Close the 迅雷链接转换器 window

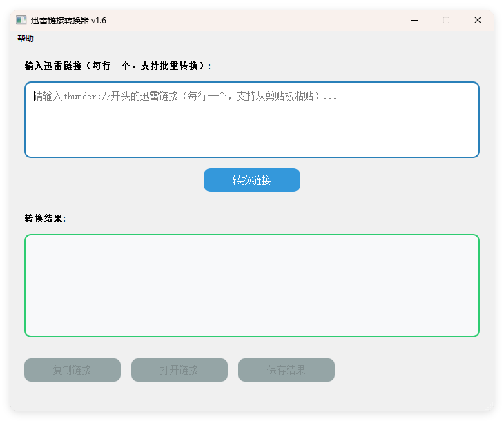coord(478,20)
